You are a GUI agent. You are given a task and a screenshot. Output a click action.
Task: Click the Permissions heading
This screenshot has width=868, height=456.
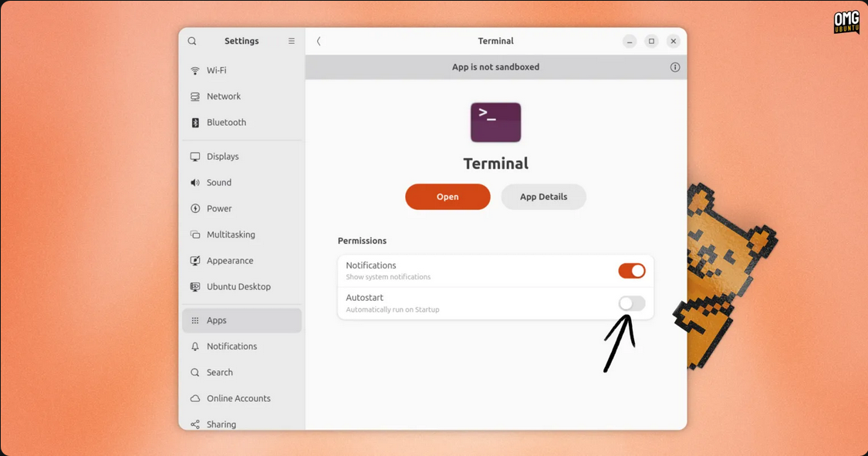click(362, 241)
